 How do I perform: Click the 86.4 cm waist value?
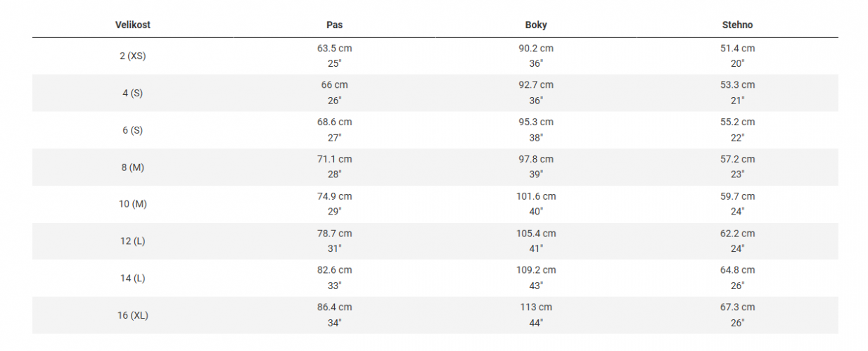335,307
